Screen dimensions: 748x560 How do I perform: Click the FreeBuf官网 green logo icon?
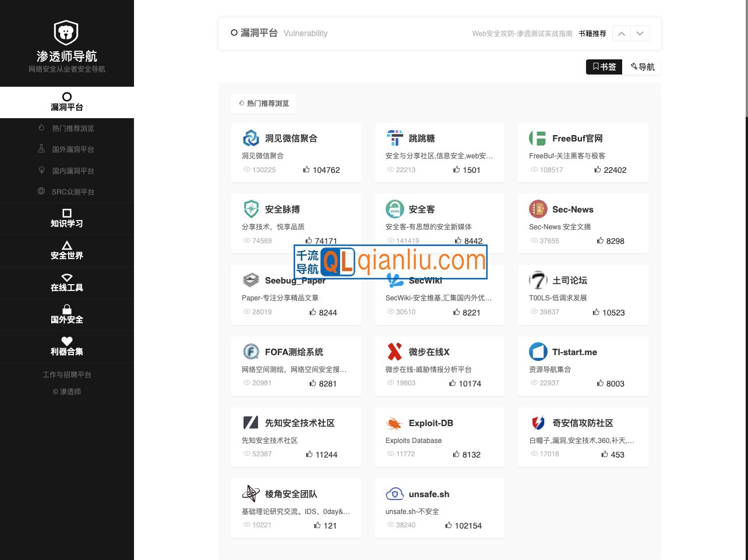[537, 138]
